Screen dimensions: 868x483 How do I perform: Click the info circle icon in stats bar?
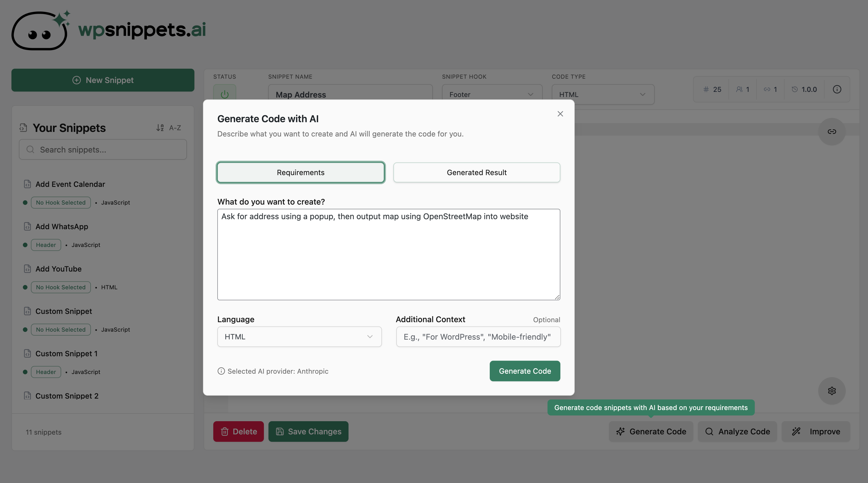(837, 89)
